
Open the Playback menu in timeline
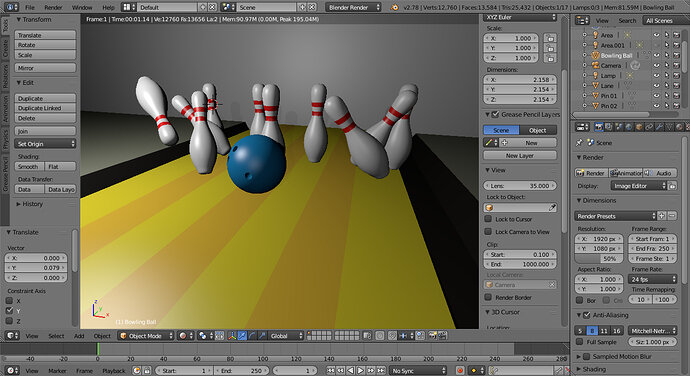[x=114, y=371]
